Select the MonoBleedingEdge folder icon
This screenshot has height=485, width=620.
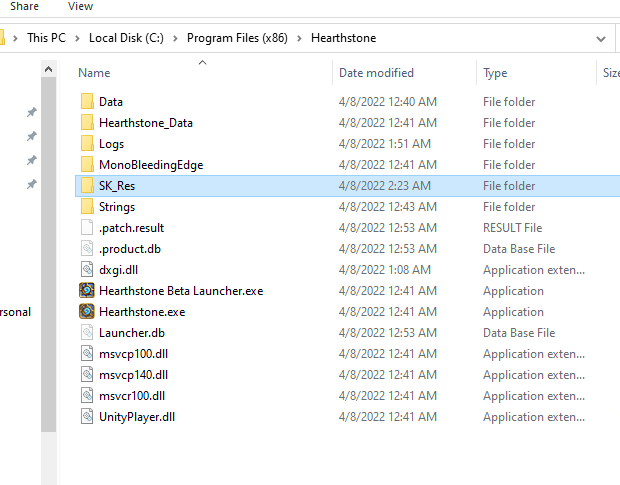click(x=87, y=165)
